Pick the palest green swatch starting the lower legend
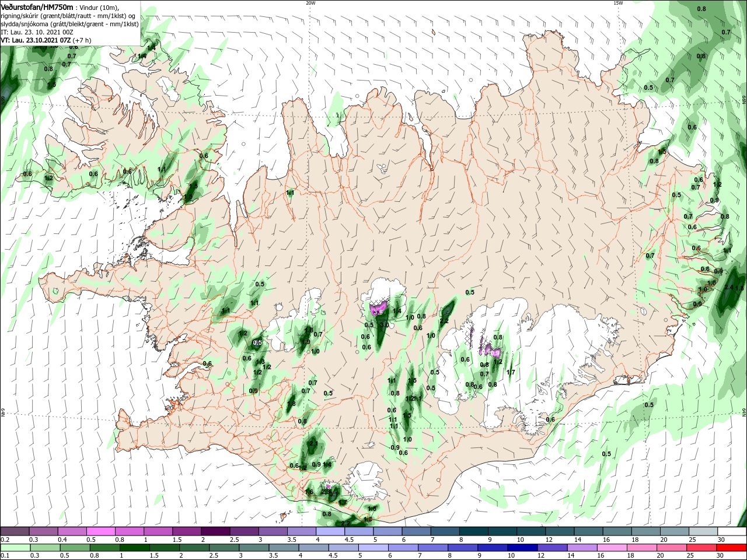Image resolution: width=747 pixels, height=560 pixels. coord(15,548)
